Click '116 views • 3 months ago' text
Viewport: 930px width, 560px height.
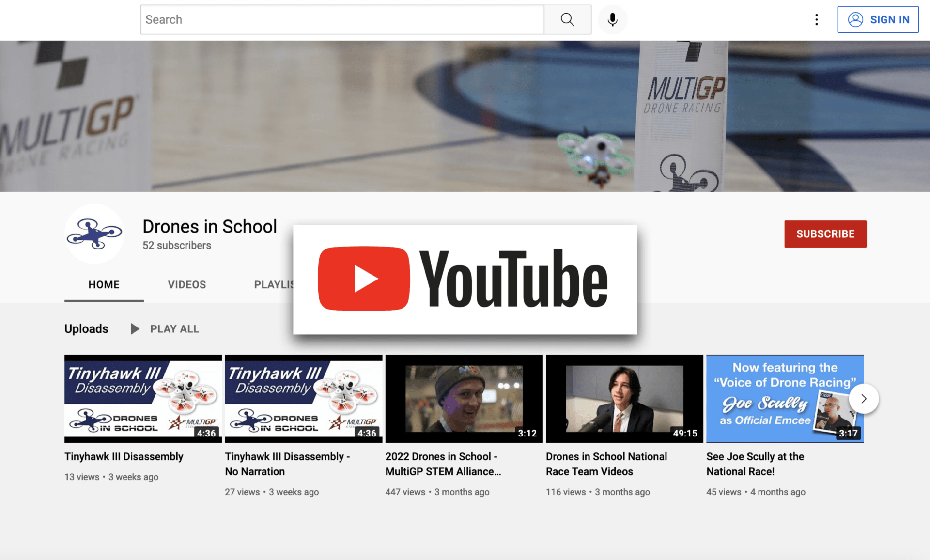click(x=598, y=492)
